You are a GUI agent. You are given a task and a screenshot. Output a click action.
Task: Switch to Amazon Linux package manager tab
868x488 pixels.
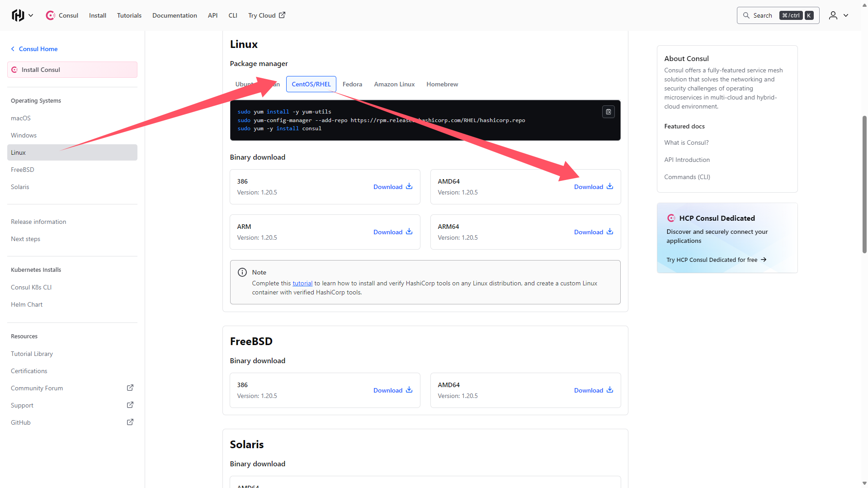[x=394, y=84]
